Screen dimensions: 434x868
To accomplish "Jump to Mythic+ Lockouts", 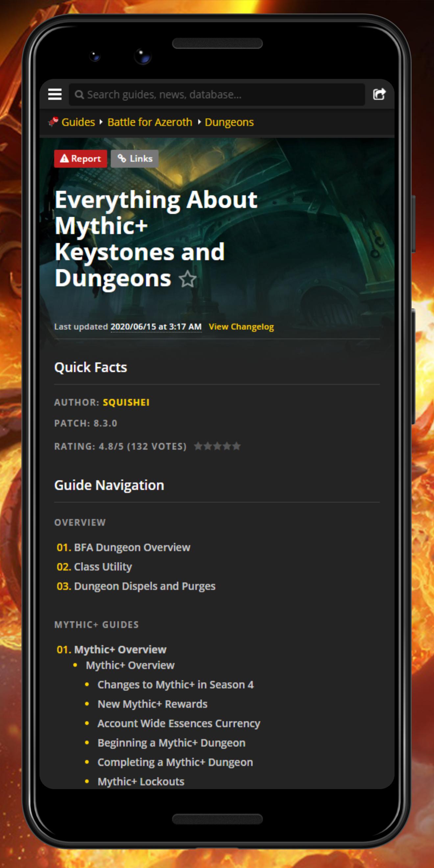I will click(x=141, y=782).
